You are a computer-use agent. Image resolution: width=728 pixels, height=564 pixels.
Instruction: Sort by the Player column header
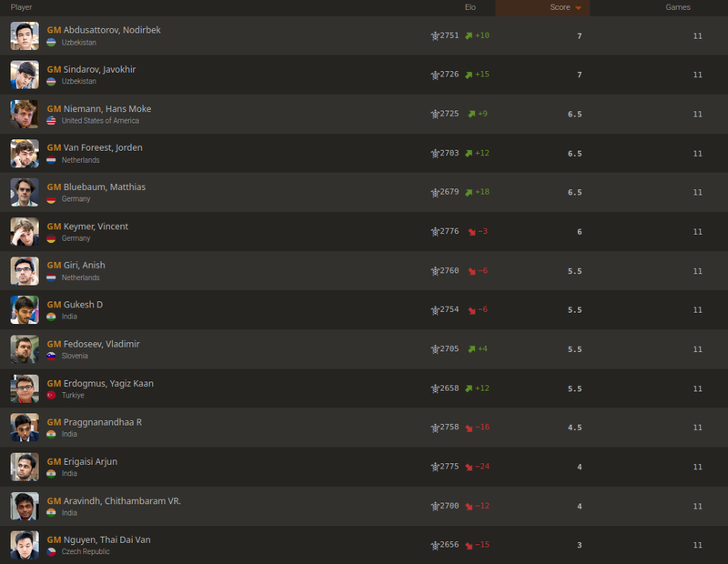22,7
